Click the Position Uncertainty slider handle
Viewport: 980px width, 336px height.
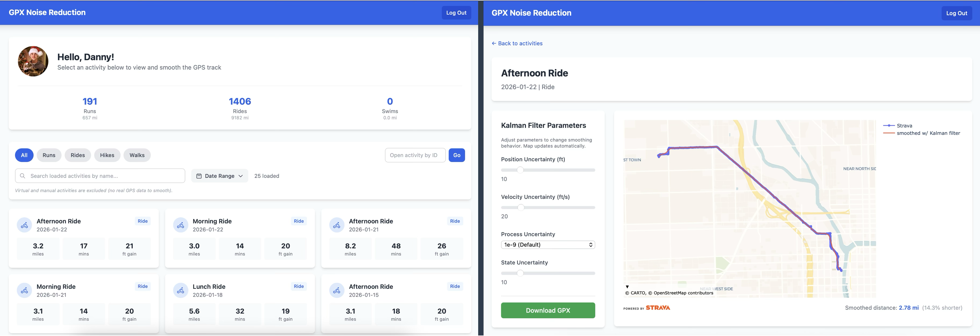coord(520,170)
